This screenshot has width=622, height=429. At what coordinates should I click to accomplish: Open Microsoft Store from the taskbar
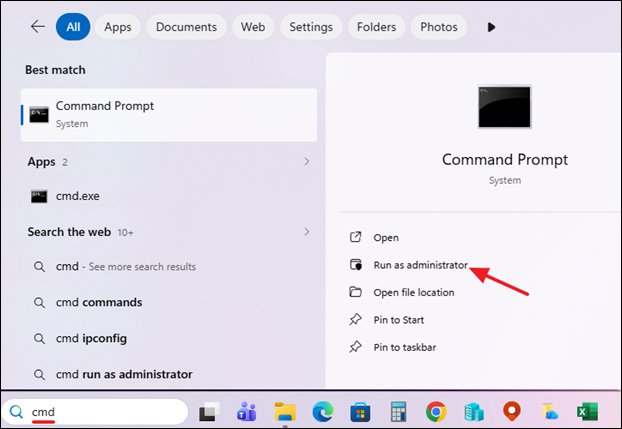pos(360,412)
